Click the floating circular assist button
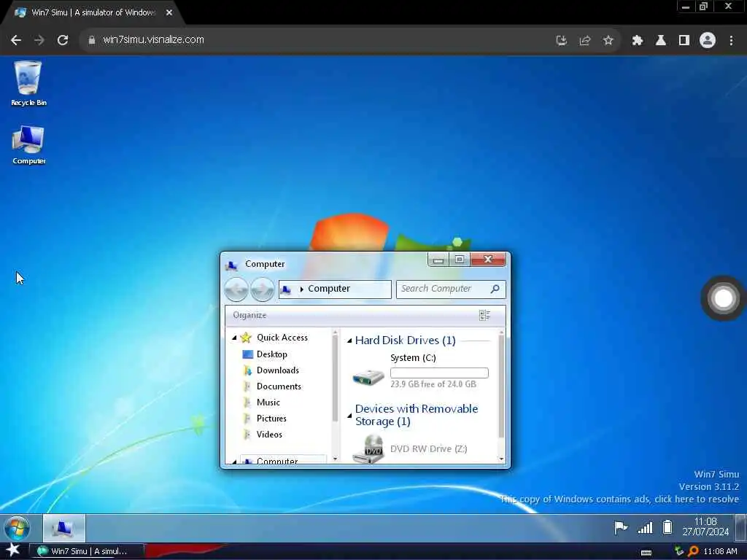The height and width of the screenshot is (560, 747). pos(723,298)
